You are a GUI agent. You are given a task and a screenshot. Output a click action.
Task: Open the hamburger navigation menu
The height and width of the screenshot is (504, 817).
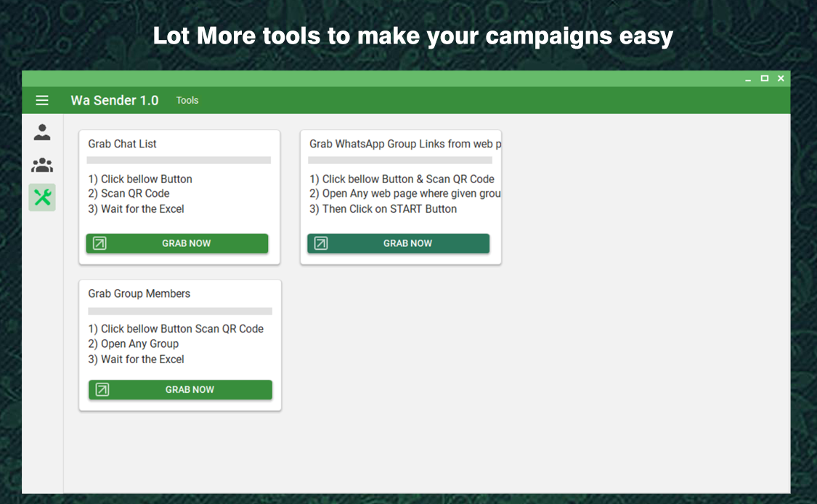click(42, 100)
